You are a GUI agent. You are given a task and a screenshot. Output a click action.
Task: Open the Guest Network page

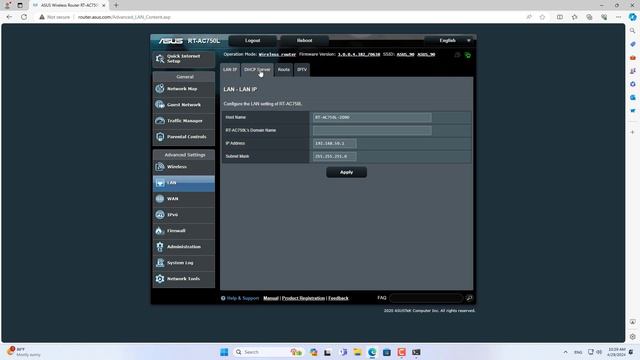click(184, 104)
